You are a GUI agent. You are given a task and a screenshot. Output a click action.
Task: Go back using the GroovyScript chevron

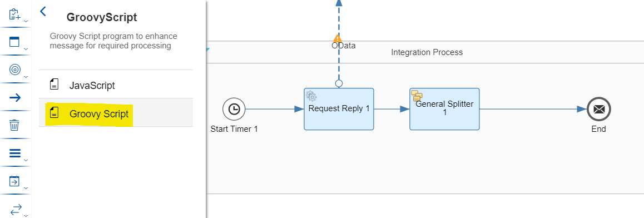pos(43,12)
